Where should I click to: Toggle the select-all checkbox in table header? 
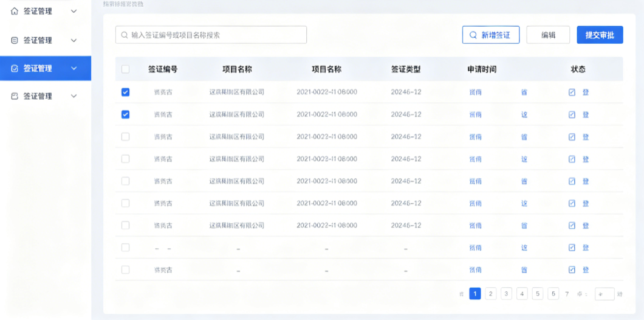(x=125, y=69)
